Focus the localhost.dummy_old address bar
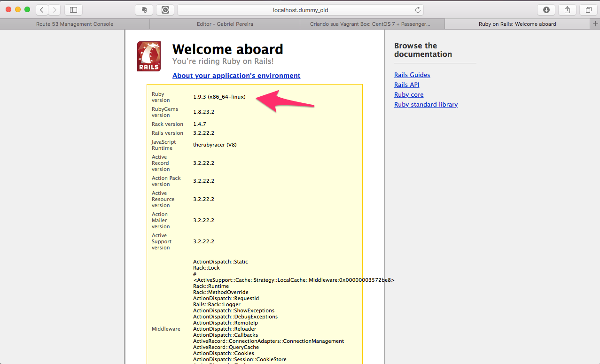This screenshot has width=600, height=364. [x=300, y=10]
